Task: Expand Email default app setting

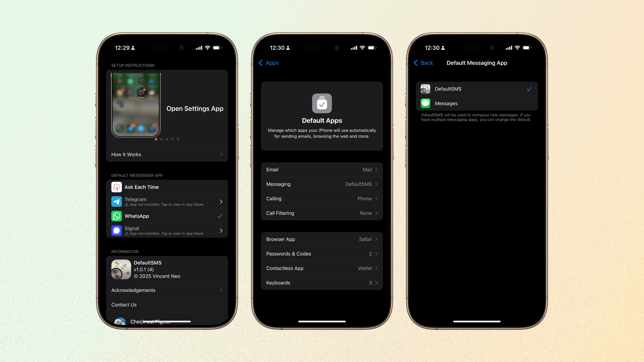Action: 322,169
